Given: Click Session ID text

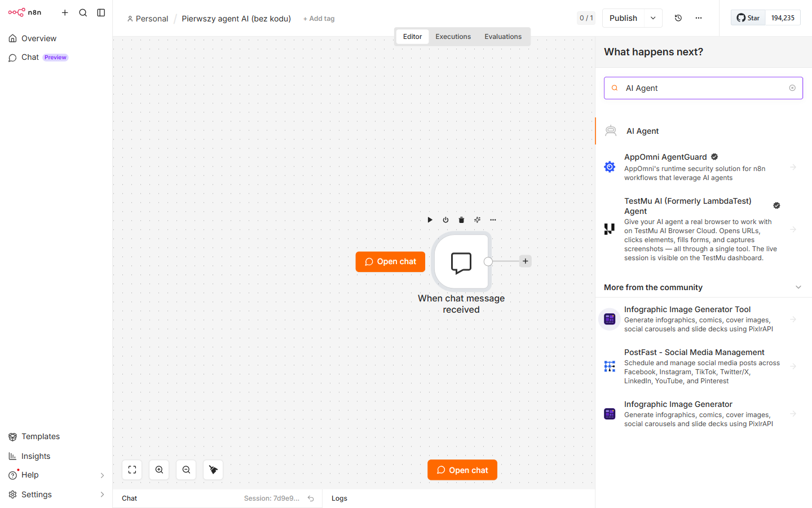Looking at the screenshot, I should point(272,498).
